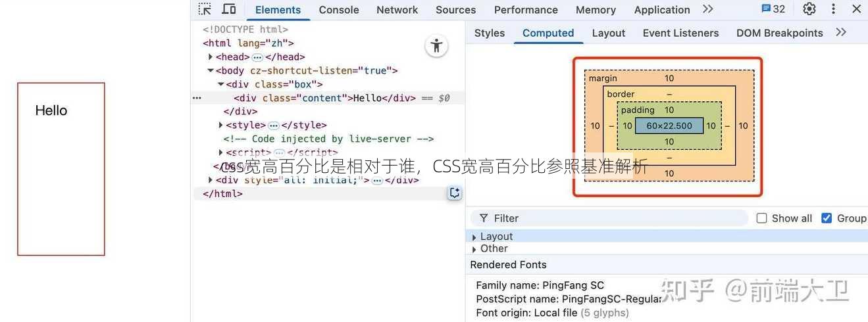Screen dimensions: 868x322
Task: Click the border label in box model
Action: [621, 94]
